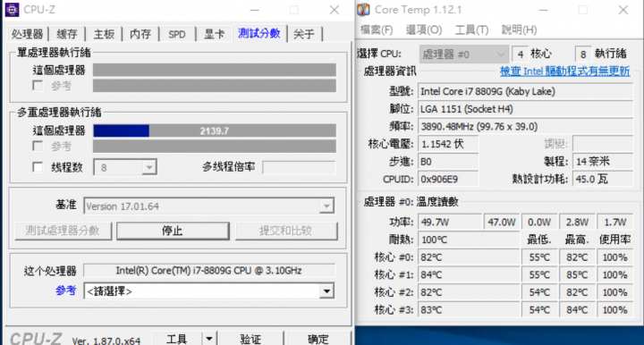
Task: Click the 核心 count box showing 4
Action: point(520,55)
